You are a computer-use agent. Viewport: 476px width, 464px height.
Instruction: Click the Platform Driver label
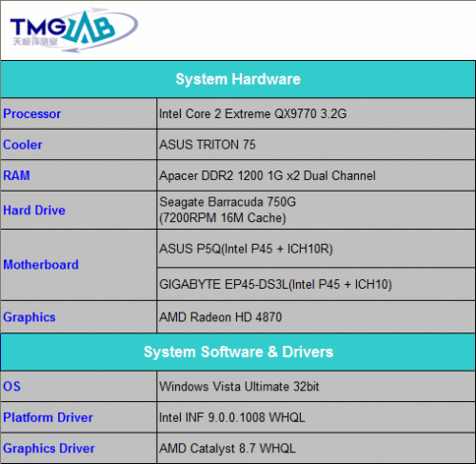[48, 417]
